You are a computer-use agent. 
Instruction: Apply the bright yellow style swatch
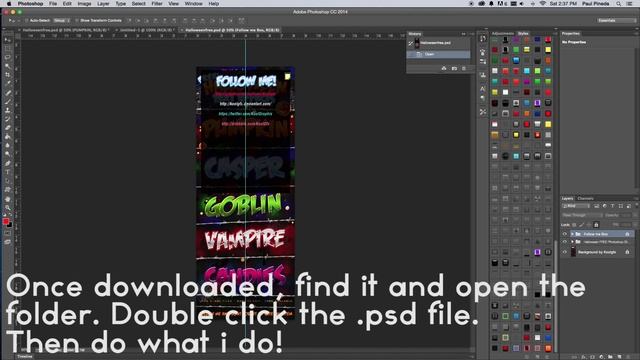tap(548, 50)
